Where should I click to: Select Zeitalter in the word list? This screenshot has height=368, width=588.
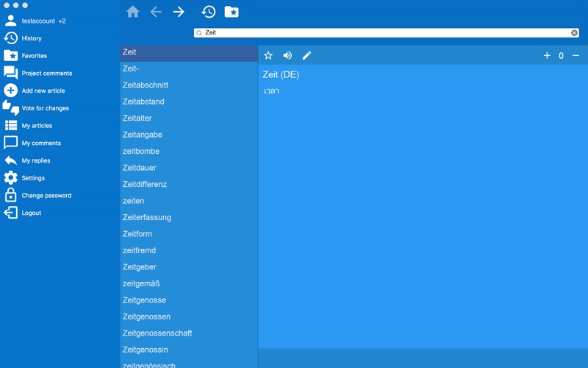tap(189, 118)
